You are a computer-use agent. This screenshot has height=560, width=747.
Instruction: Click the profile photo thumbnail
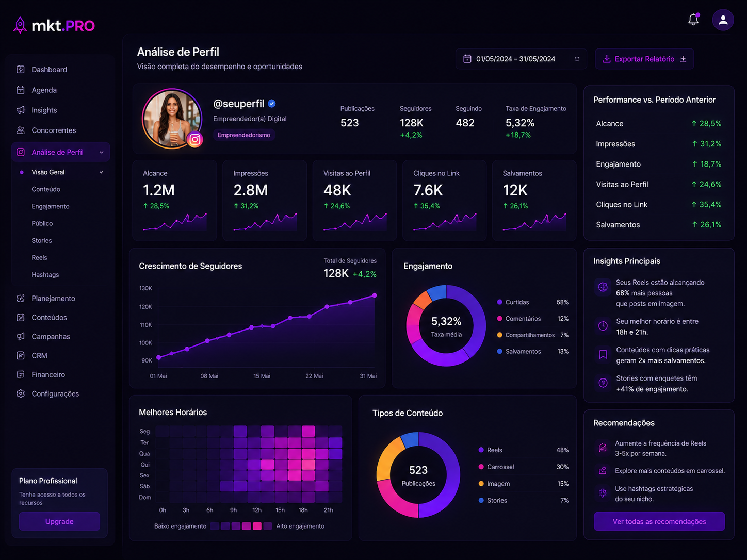(172, 119)
